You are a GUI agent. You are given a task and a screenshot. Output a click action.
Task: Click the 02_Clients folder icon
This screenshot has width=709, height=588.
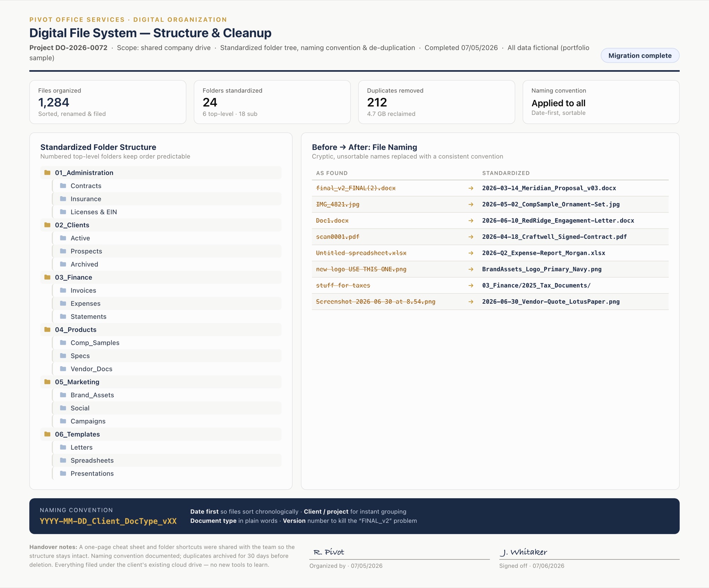(47, 225)
